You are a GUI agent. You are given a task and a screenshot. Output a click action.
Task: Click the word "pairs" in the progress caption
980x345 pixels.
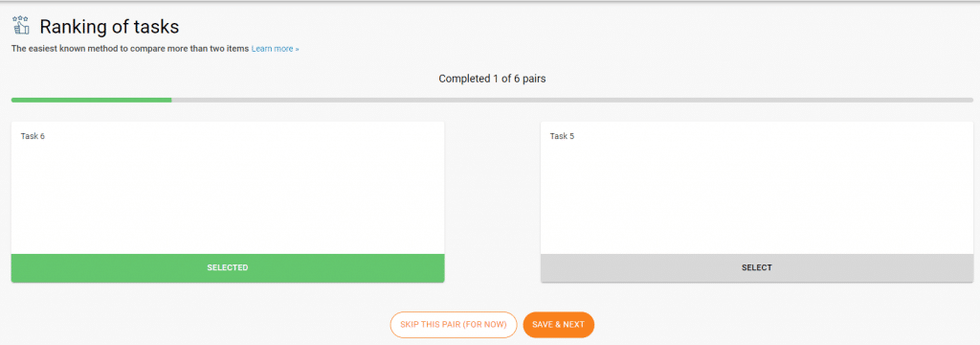[536, 79]
